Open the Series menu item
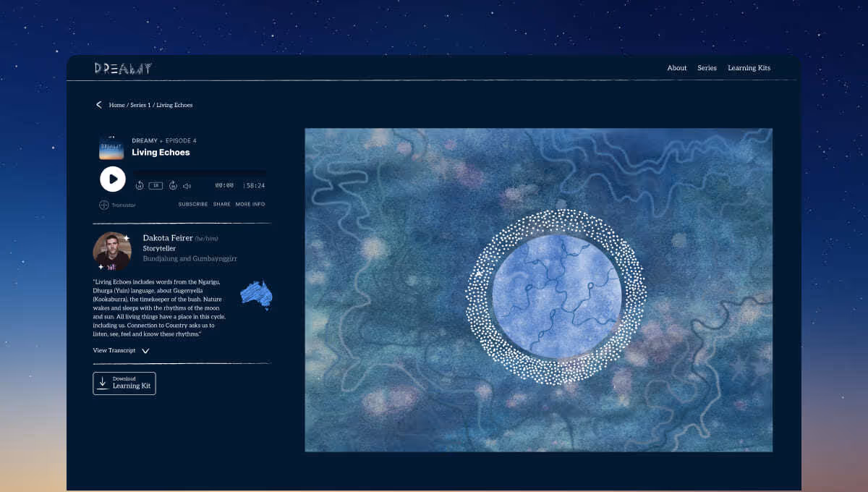 [707, 68]
